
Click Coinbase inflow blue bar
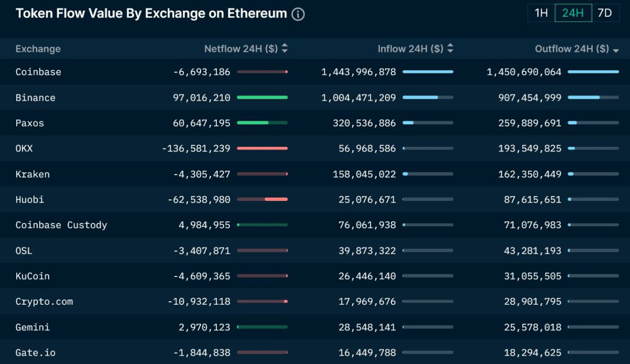coord(427,72)
